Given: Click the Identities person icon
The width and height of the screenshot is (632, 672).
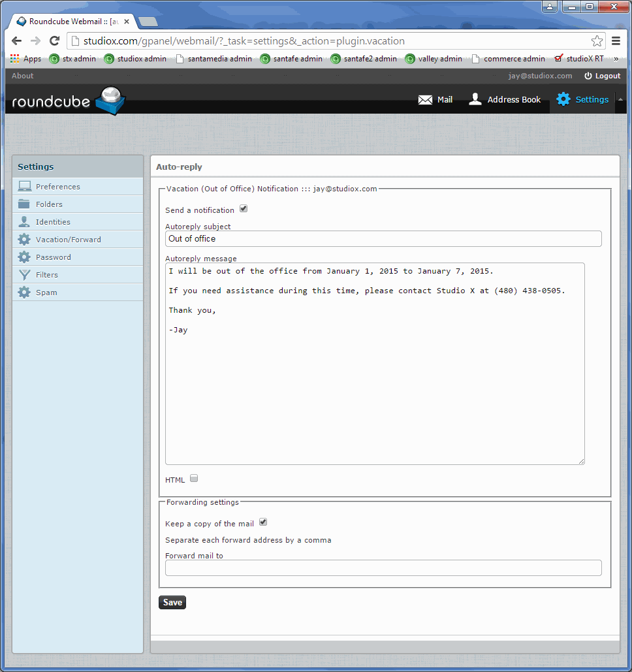Looking at the screenshot, I should [x=25, y=221].
